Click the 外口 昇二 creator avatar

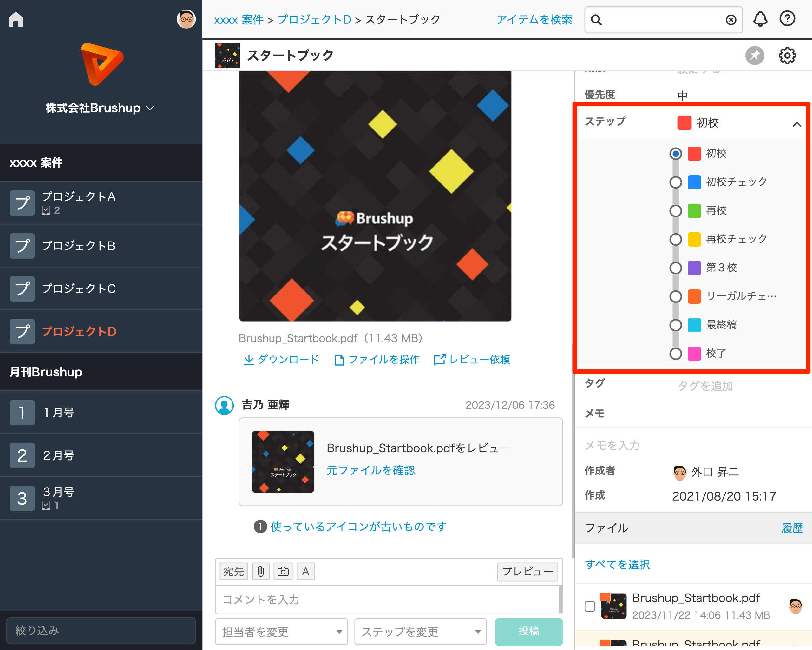click(680, 472)
